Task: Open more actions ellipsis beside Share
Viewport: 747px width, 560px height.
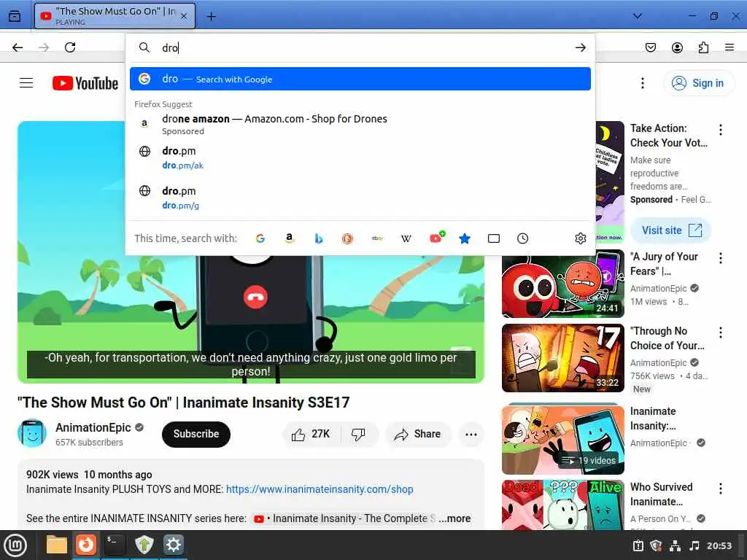Action: pyautogui.click(x=471, y=434)
